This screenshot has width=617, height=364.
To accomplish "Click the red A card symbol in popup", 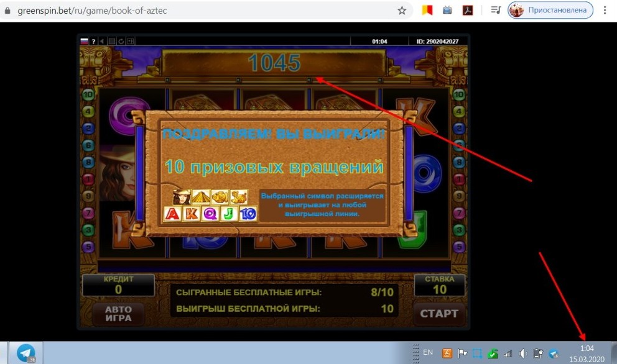I will (172, 214).
